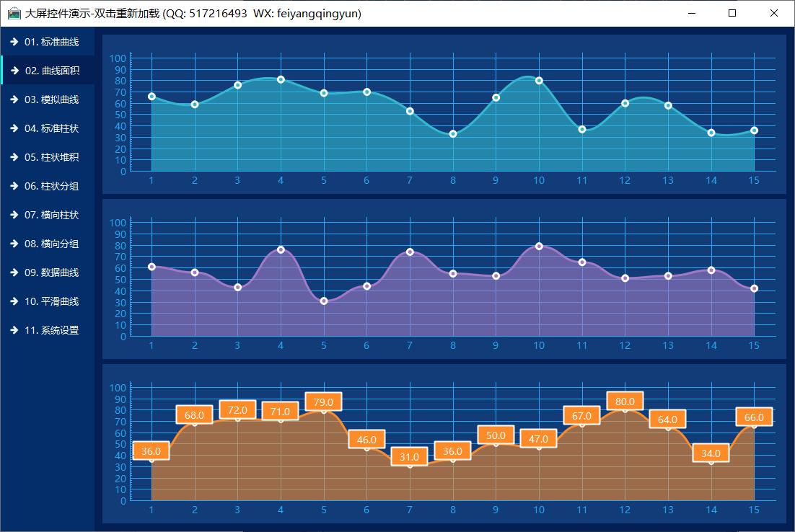Click the arrow icon beside 模拟曲线
The image size is (795, 532).
pyautogui.click(x=14, y=99)
